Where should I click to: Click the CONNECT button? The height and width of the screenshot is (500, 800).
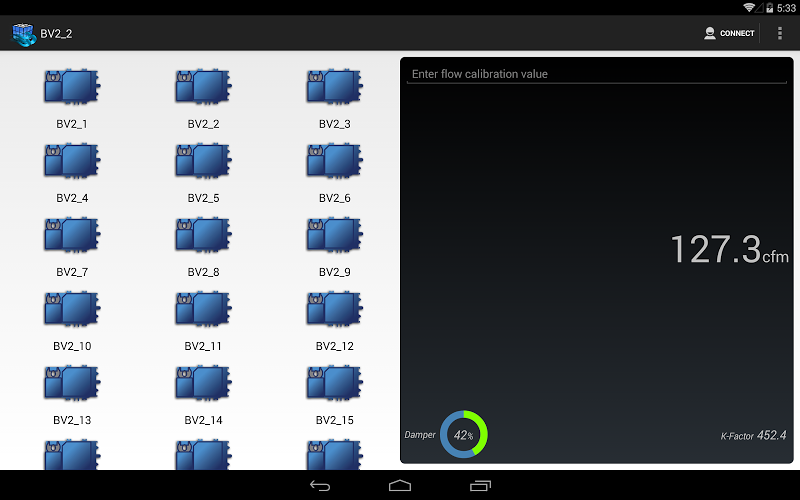point(729,33)
